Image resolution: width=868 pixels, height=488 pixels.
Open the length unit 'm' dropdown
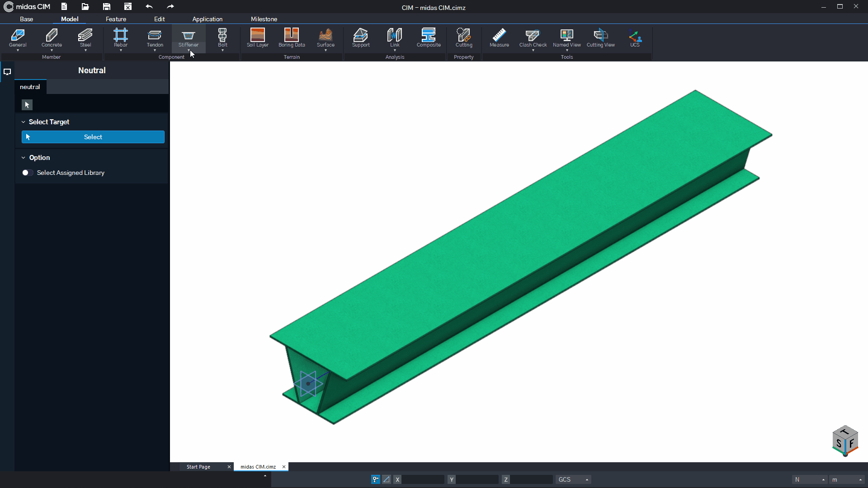point(847,479)
